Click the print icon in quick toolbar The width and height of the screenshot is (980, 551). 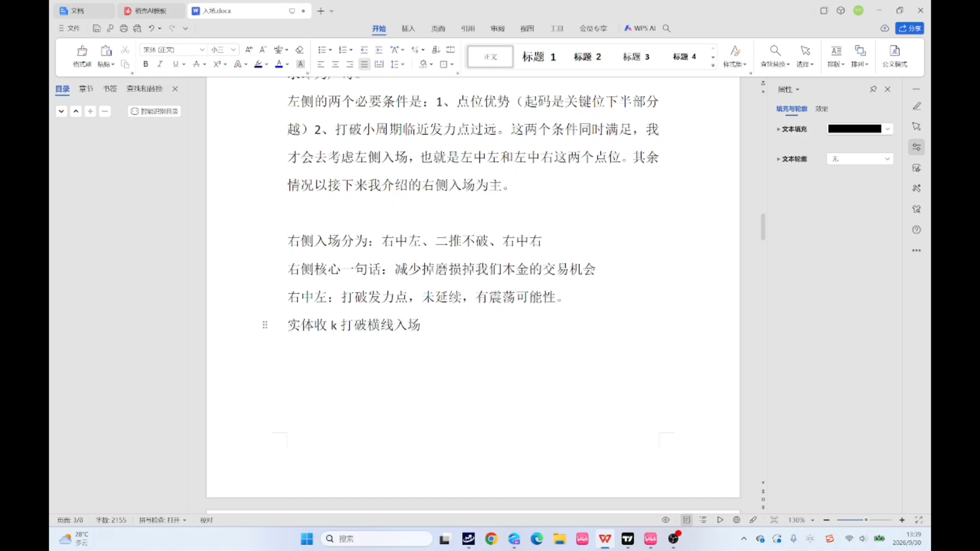click(x=124, y=29)
